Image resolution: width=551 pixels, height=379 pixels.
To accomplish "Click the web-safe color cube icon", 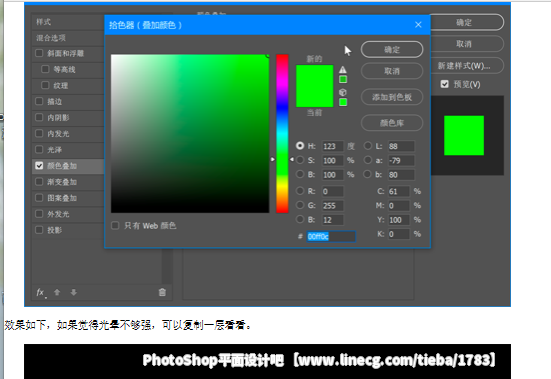I will [x=343, y=92].
